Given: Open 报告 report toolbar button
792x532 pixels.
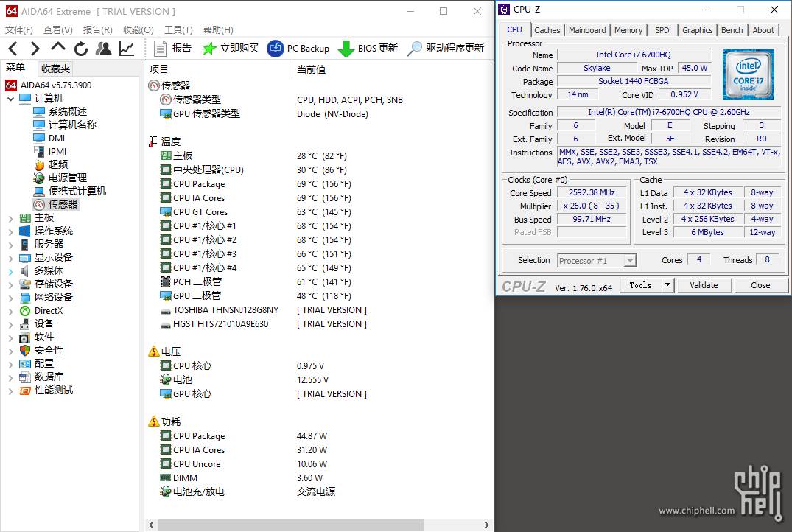Looking at the screenshot, I should point(172,49).
